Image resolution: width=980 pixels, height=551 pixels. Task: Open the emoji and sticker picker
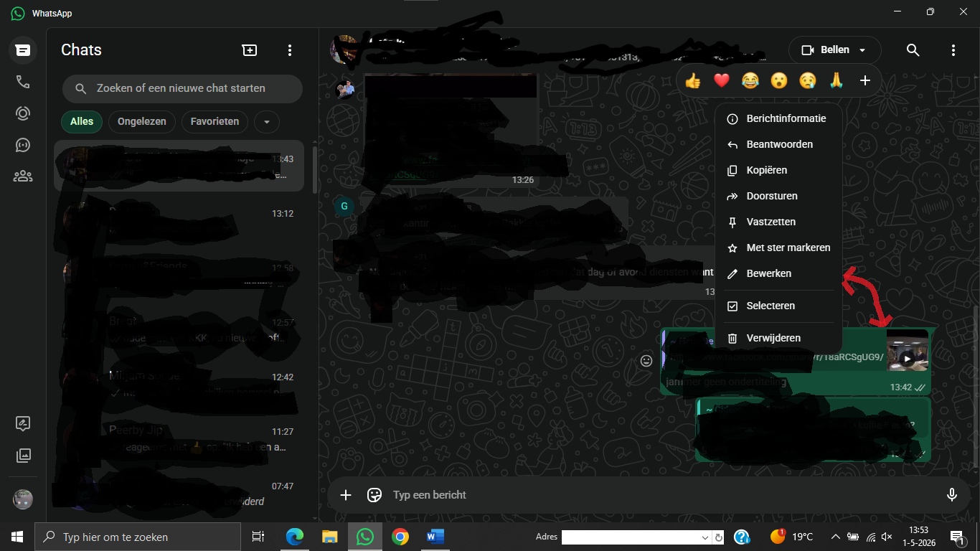374,495
